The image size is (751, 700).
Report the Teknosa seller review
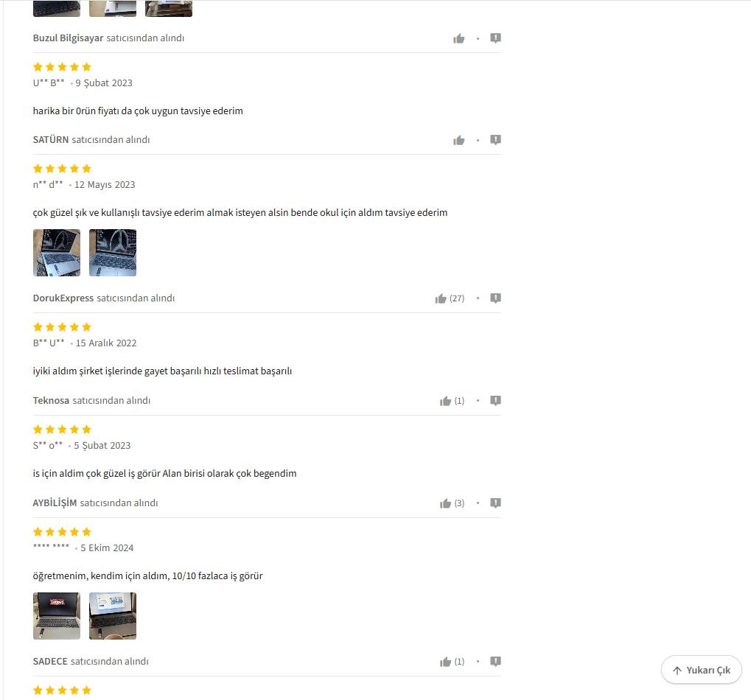click(496, 401)
